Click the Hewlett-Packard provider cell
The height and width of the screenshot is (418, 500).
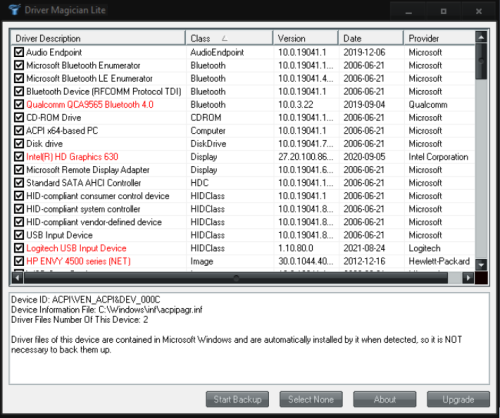[x=439, y=261]
